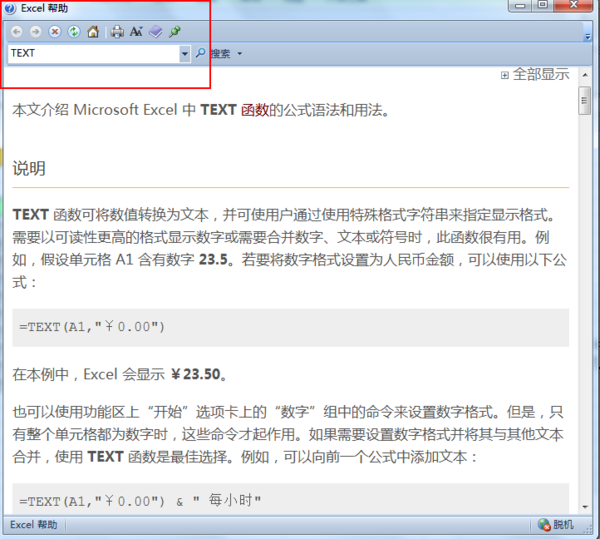Click the 说明 section heading
Viewport: 600px width, 539px height.
coord(29,168)
